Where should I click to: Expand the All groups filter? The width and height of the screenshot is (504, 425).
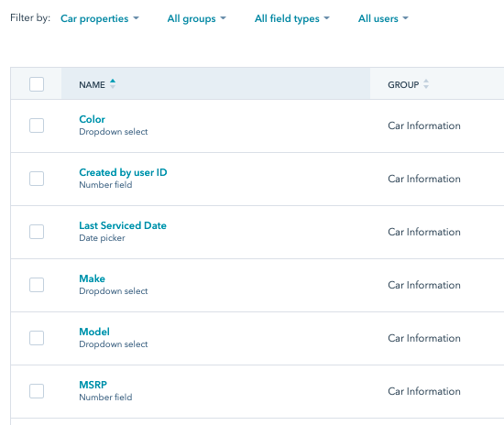click(196, 18)
